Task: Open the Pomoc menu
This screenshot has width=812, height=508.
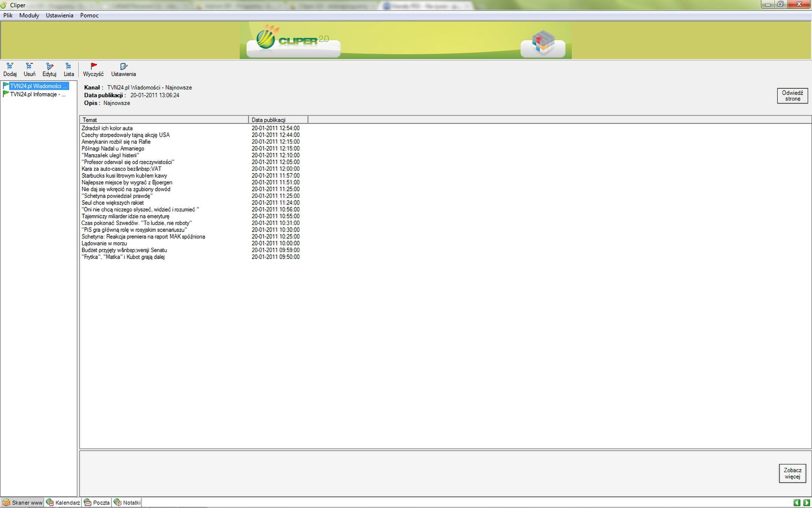Action: click(x=89, y=15)
